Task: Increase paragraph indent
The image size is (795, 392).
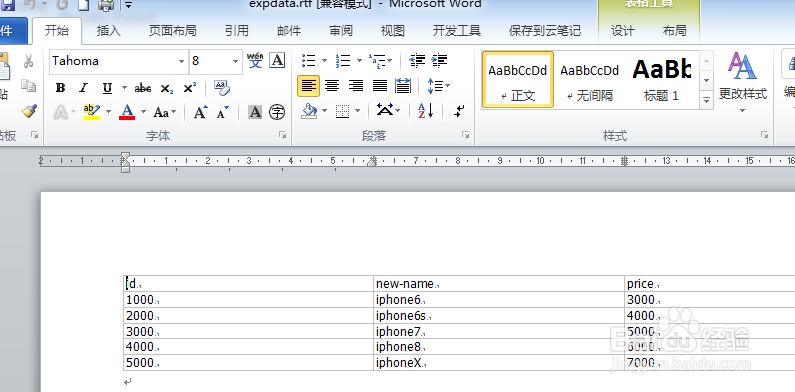Action: point(440,61)
